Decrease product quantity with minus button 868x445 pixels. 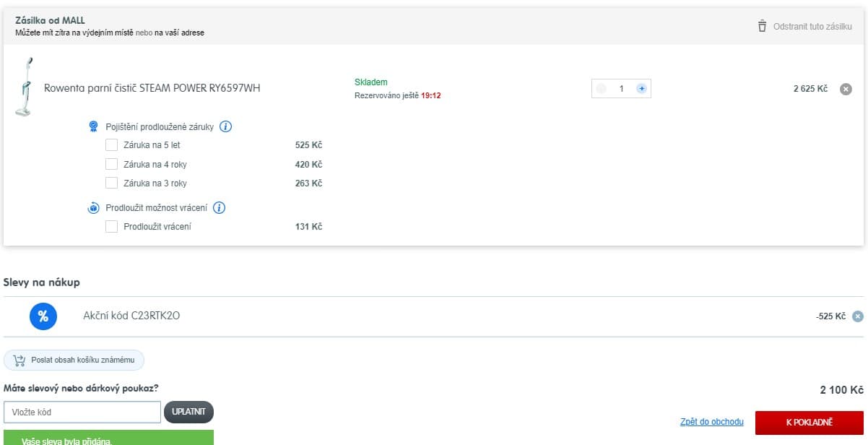pyautogui.click(x=601, y=88)
